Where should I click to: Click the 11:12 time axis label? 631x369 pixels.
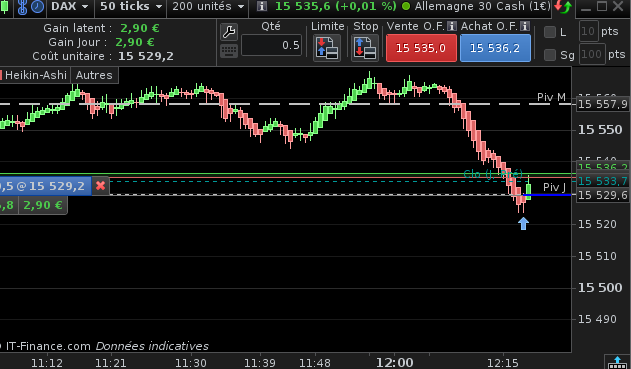pyautogui.click(x=47, y=363)
